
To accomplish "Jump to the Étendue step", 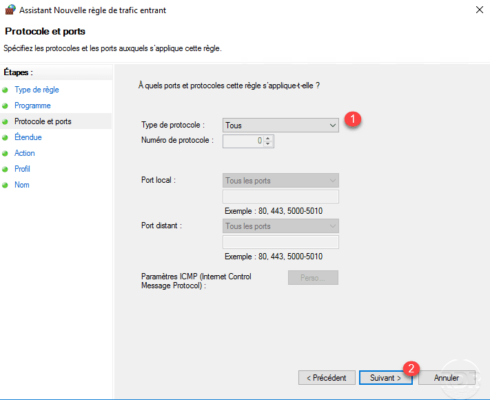I will (x=28, y=137).
